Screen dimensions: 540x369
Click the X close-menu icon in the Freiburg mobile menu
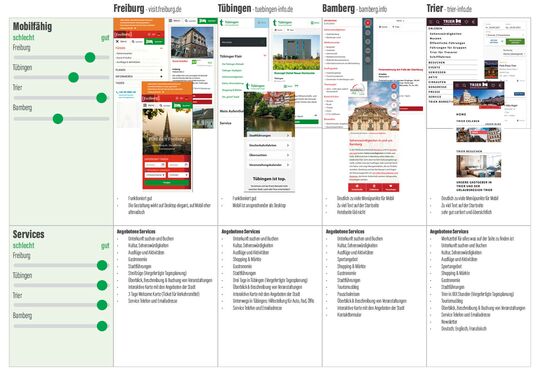coord(117,41)
